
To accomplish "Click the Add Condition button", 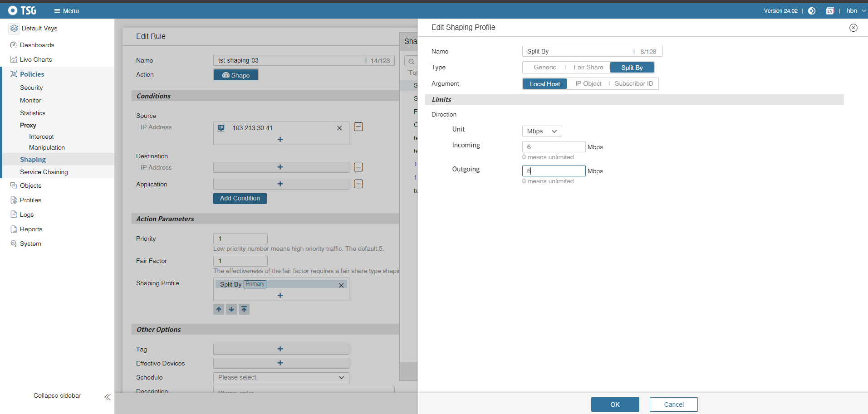I will [x=240, y=199].
